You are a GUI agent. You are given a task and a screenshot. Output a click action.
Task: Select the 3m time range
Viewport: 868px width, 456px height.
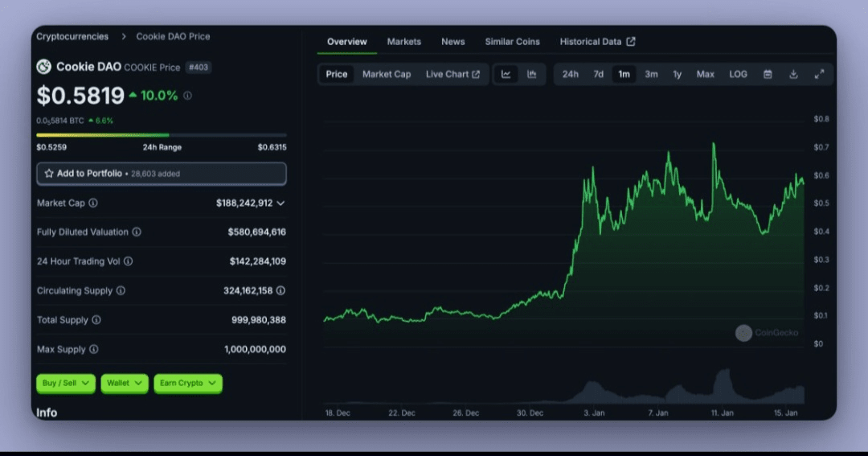point(651,74)
